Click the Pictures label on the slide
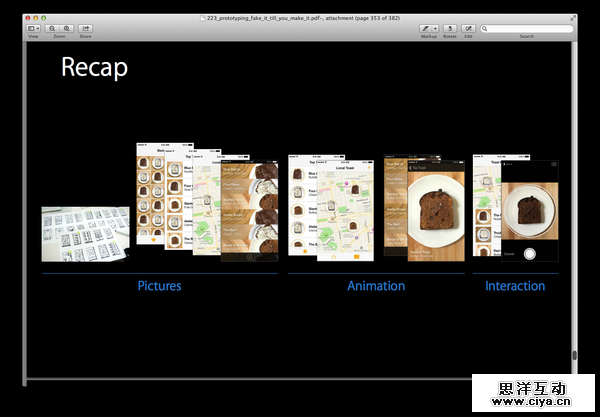This screenshot has height=417, width=600. [159, 286]
